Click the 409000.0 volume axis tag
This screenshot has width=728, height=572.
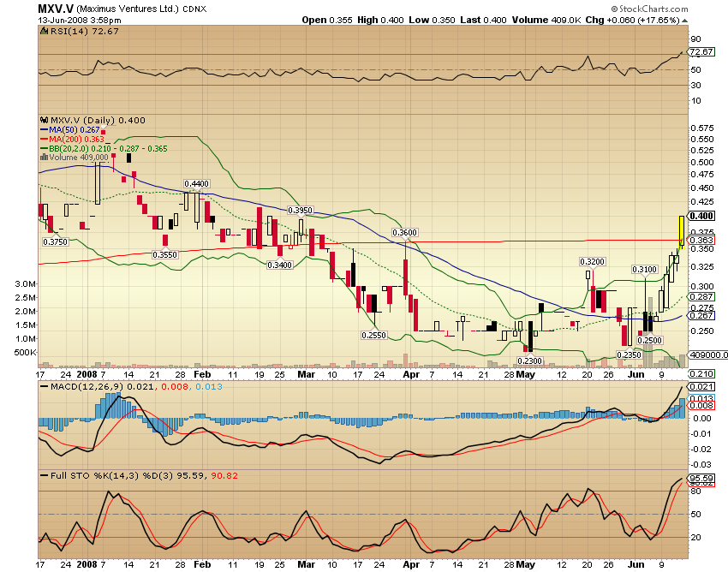(707, 354)
